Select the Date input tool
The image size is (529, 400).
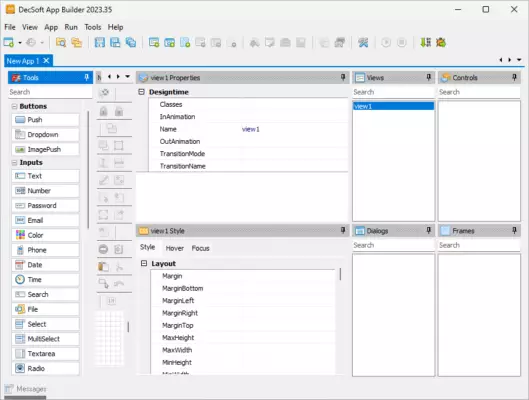pos(46,265)
